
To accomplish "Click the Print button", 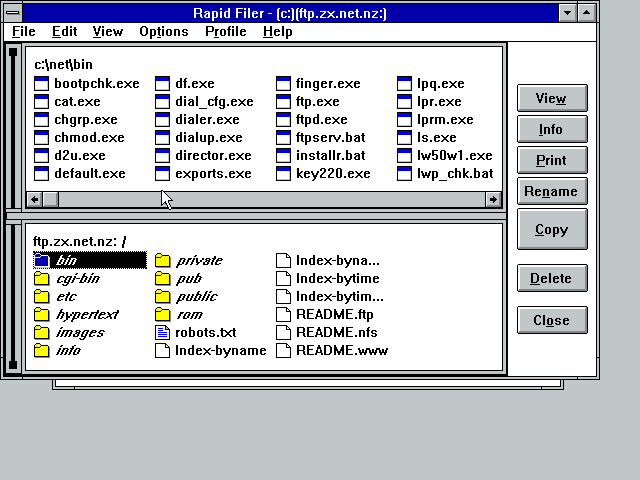I will [x=552, y=160].
